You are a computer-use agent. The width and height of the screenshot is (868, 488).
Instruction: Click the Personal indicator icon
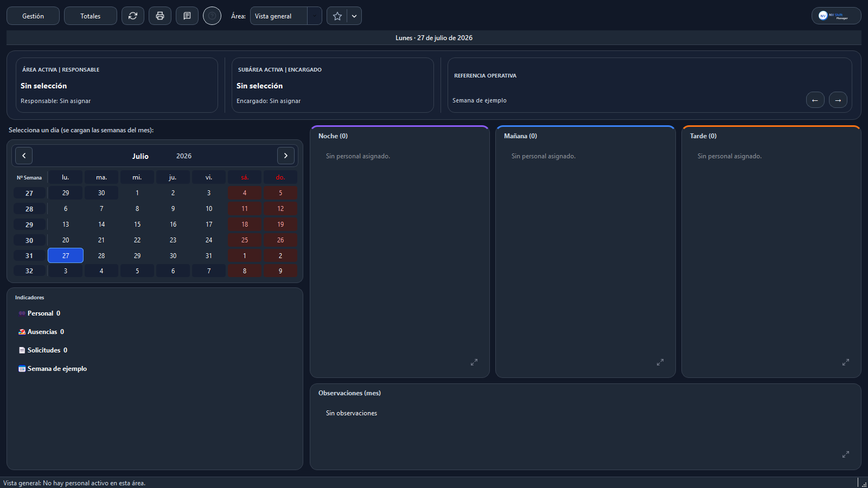[x=22, y=313]
